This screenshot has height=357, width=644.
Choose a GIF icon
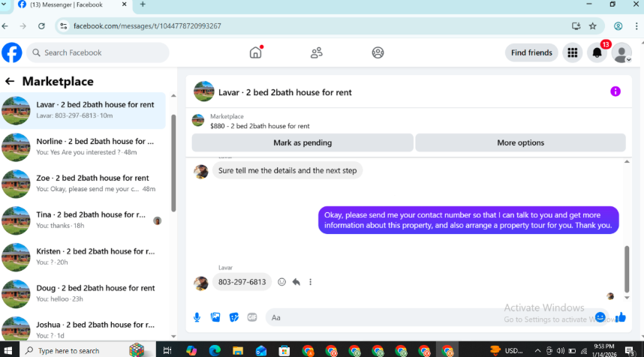tap(252, 317)
